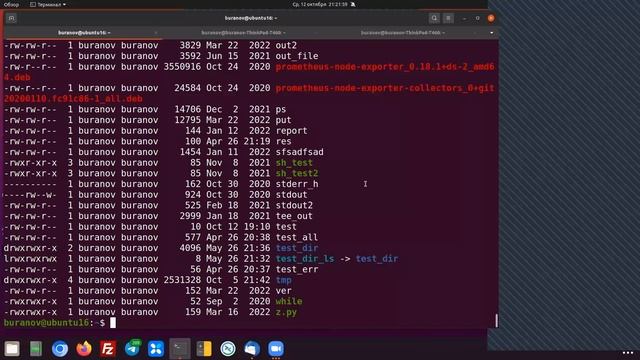This screenshot has width=640, height=360.
Task: Click the file name put
Action: 283,120
